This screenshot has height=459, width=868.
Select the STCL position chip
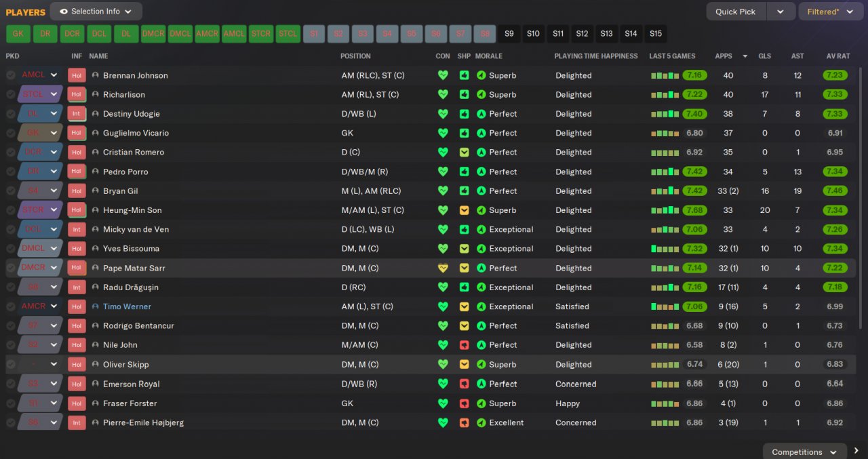[x=288, y=34]
